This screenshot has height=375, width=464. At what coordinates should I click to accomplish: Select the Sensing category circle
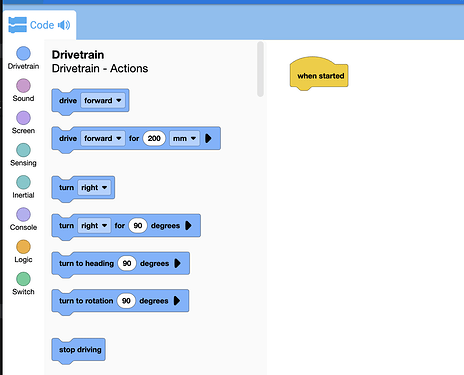coord(23,150)
